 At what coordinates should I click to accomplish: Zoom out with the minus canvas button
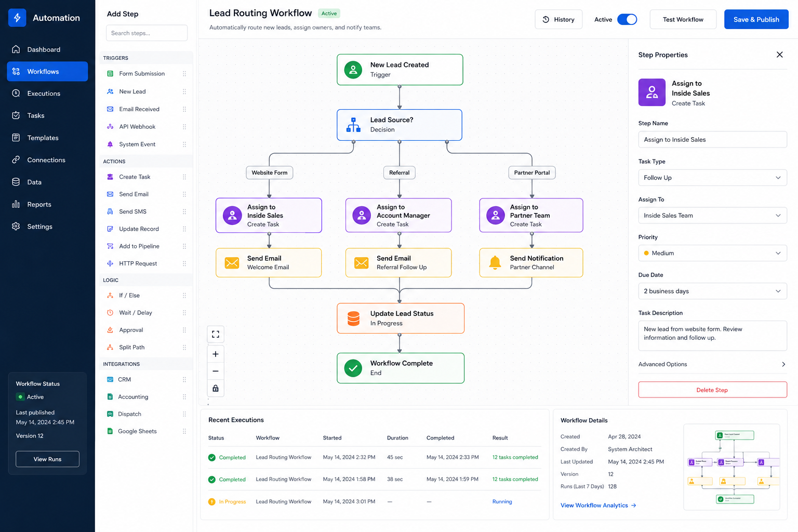(x=216, y=371)
